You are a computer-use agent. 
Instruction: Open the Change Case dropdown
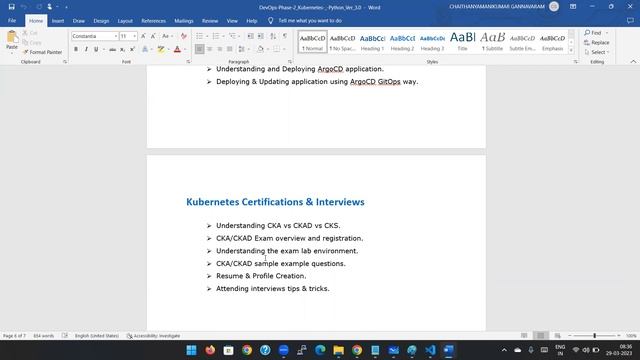pos(167,36)
